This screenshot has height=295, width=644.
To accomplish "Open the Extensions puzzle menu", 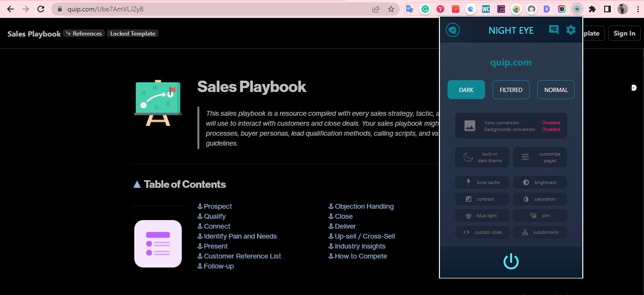I will 592,9.
